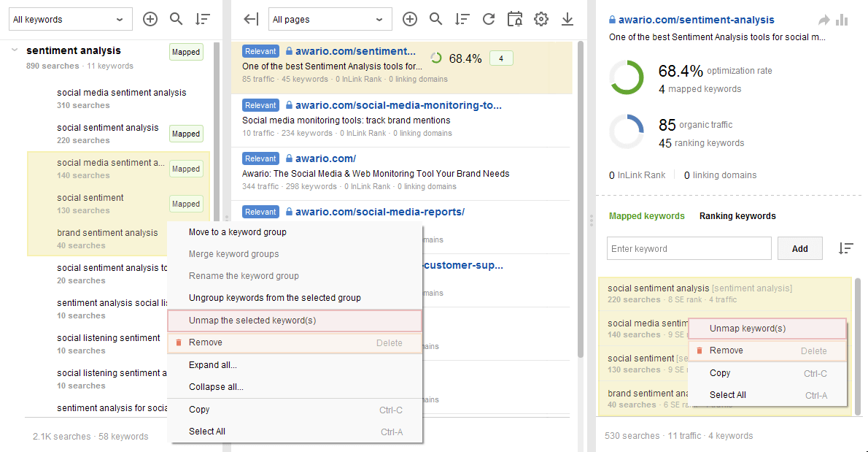
Task: Click Mapped badge on sentiment analysis group
Action: pyautogui.click(x=185, y=52)
